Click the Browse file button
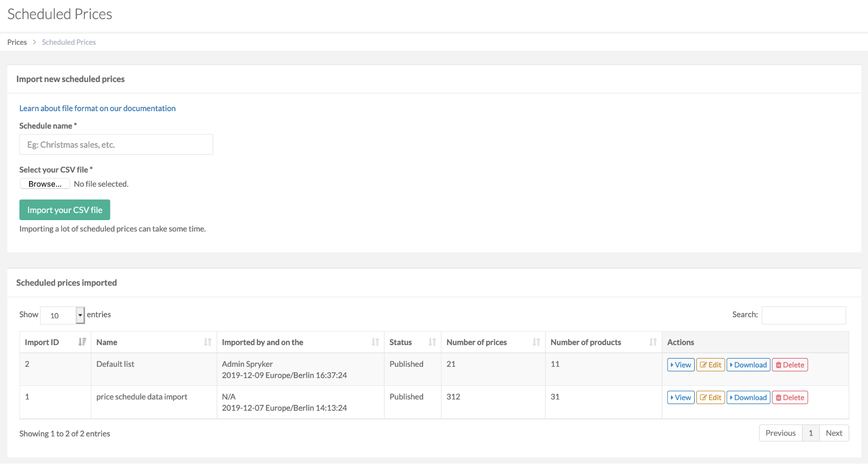The image size is (868, 464). (x=45, y=184)
